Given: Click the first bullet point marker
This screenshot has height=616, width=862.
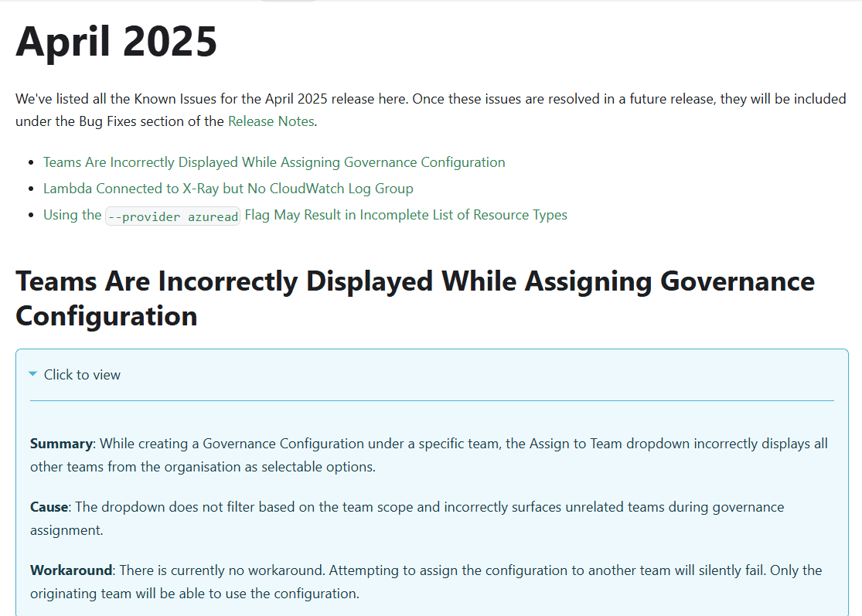Looking at the screenshot, I should (x=32, y=163).
